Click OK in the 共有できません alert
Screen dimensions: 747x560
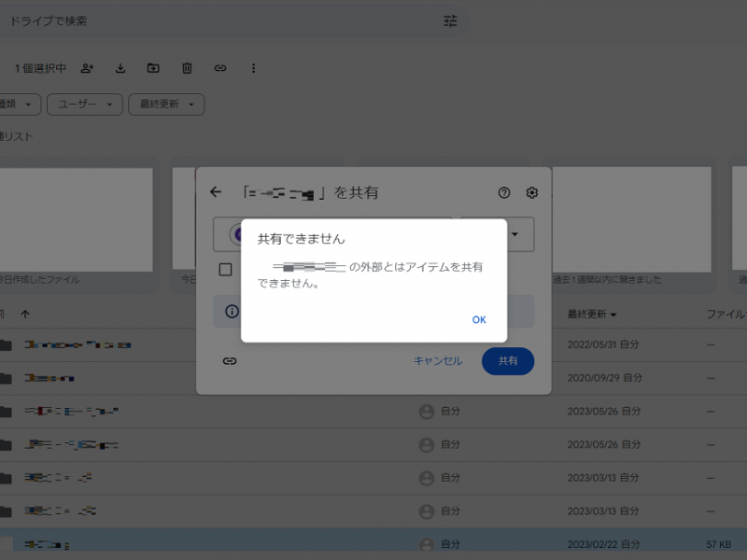(479, 319)
